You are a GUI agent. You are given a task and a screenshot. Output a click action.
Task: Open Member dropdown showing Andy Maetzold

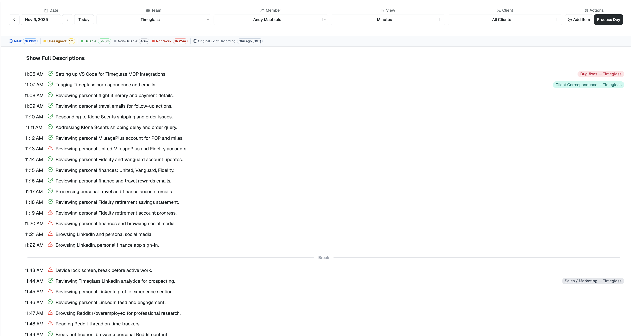[x=271, y=19]
